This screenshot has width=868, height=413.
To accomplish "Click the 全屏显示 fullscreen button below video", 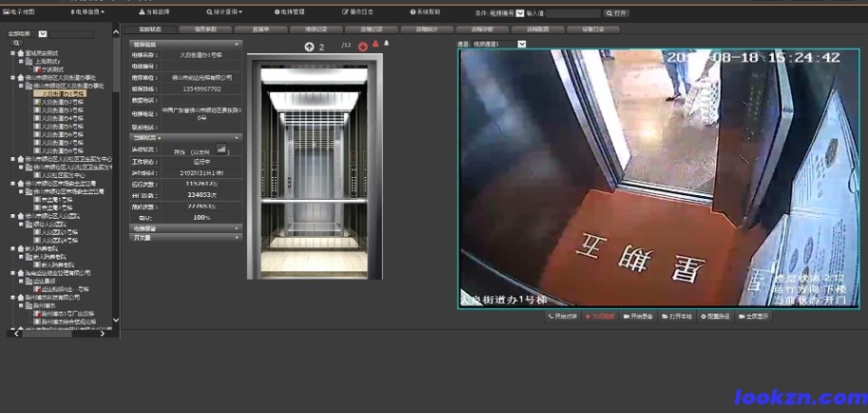I will click(754, 316).
